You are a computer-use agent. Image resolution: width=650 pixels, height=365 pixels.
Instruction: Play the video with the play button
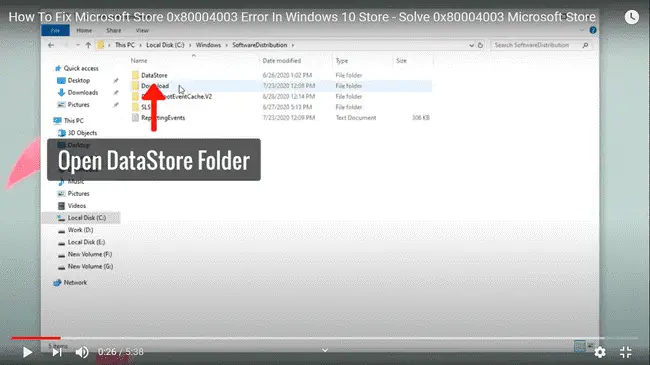point(27,352)
